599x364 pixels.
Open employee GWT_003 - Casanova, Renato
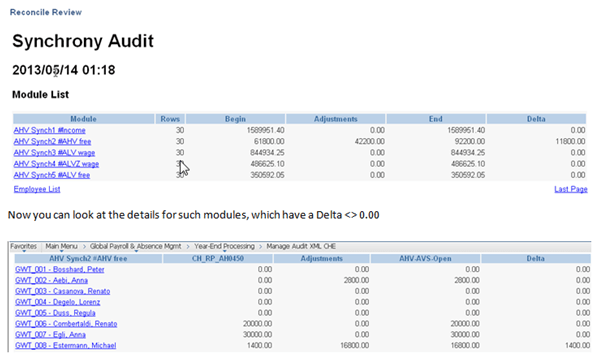pyautogui.click(x=63, y=291)
